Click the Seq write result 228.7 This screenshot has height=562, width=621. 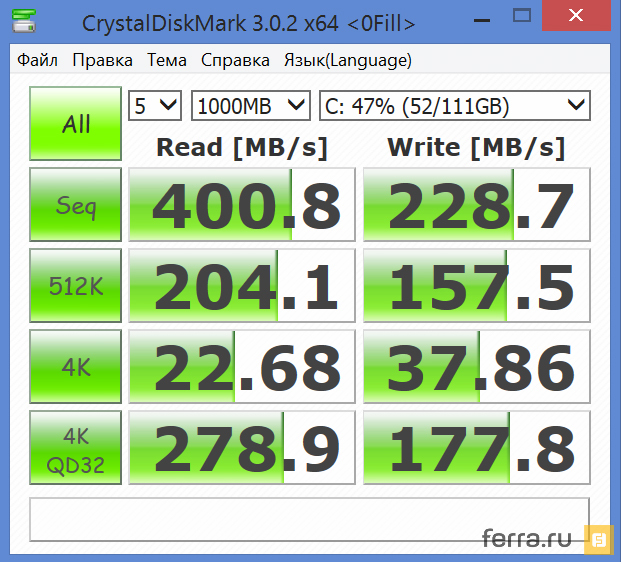coord(477,204)
